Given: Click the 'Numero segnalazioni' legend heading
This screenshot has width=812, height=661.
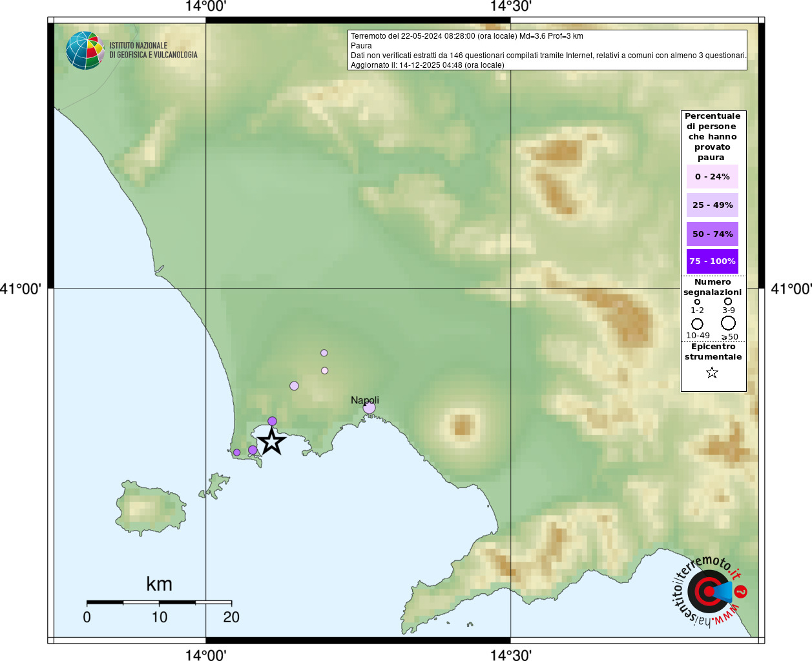Looking at the screenshot, I should click(x=713, y=287).
